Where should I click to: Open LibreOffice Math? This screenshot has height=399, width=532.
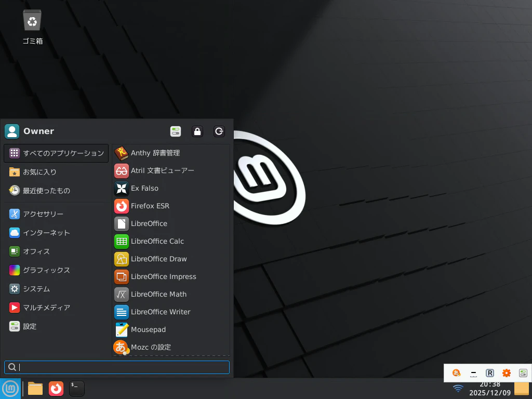[x=171, y=294]
